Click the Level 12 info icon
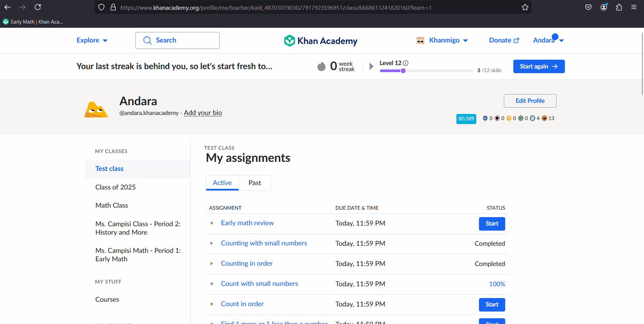This screenshot has width=644, height=324. [406, 63]
